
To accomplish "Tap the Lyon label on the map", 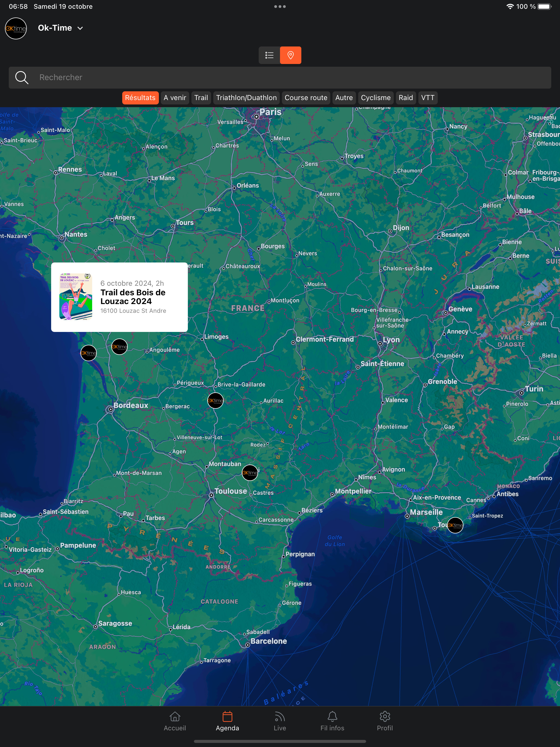I will coord(391,340).
